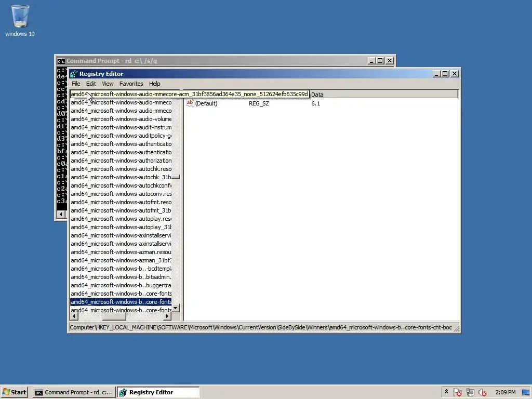Click the tree horizontal scrollbar thumb
Screen dimensions: 532x399
pyautogui.click(x=114, y=316)
